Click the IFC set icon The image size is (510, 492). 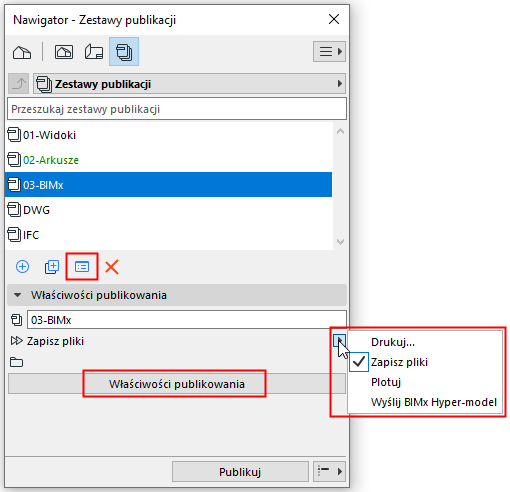14,235
